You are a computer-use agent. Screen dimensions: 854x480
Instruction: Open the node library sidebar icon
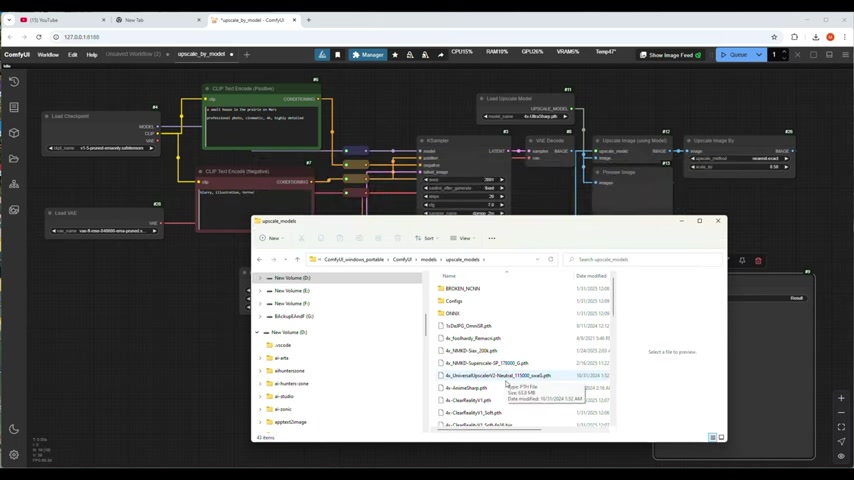coord(14,107)
